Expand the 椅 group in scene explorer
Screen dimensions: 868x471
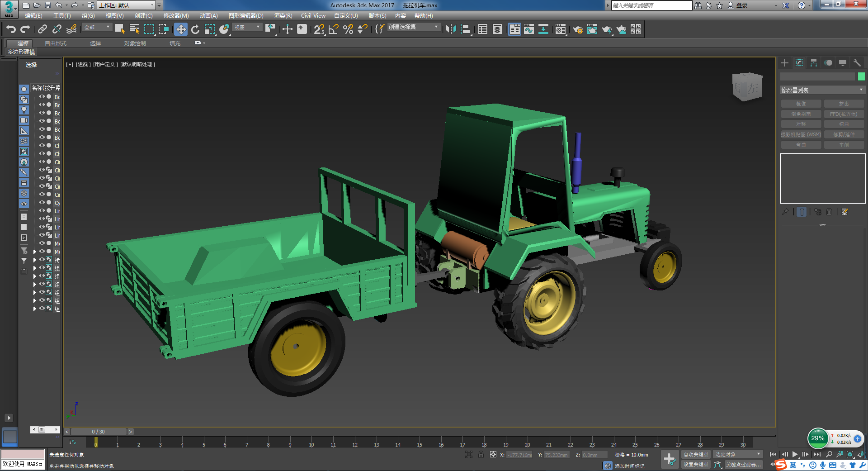pyautogui.click(x=35, y=260)
